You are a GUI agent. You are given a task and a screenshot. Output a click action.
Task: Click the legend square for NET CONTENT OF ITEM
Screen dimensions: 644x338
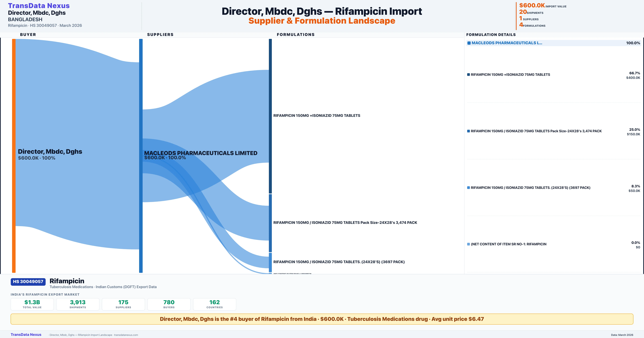click(468, 244)
